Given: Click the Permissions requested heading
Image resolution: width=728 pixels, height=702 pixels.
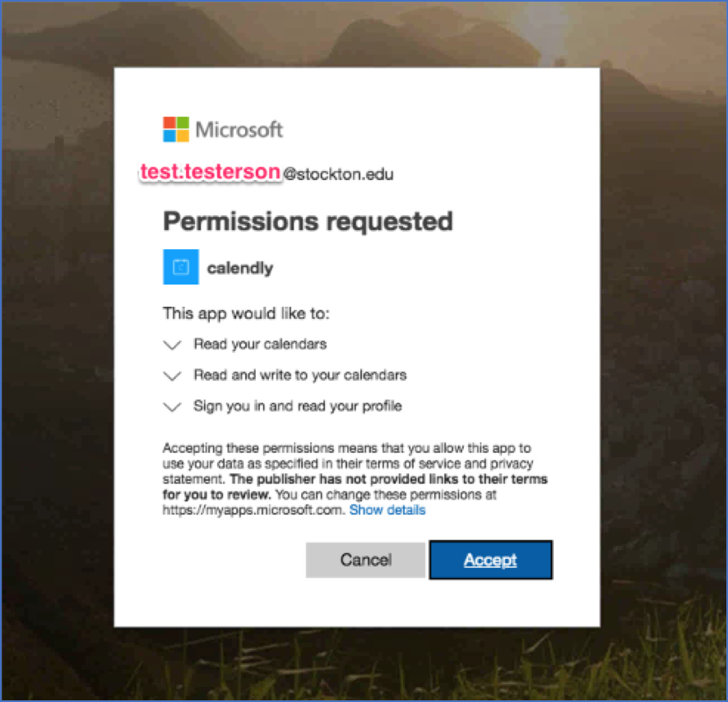Looking at the screenshot, I should tap(308, 221).
